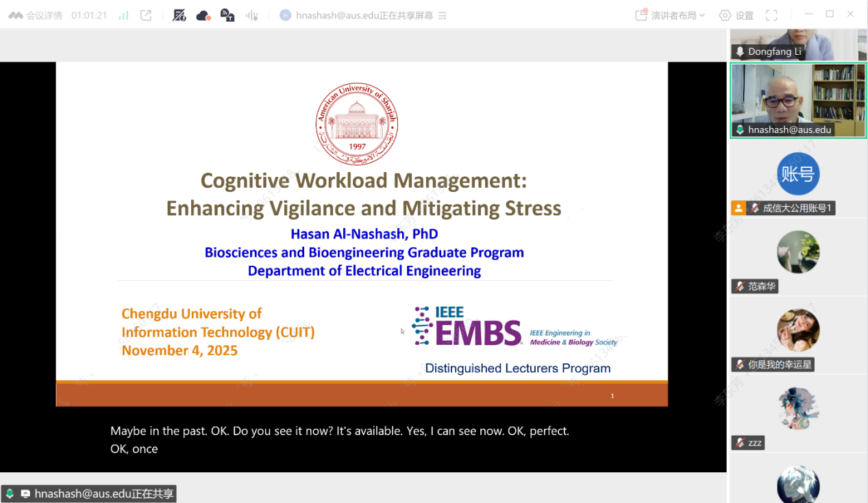
Task: Select the hnashash@aus.edu speaker video tile
Action: pos(798,100)
